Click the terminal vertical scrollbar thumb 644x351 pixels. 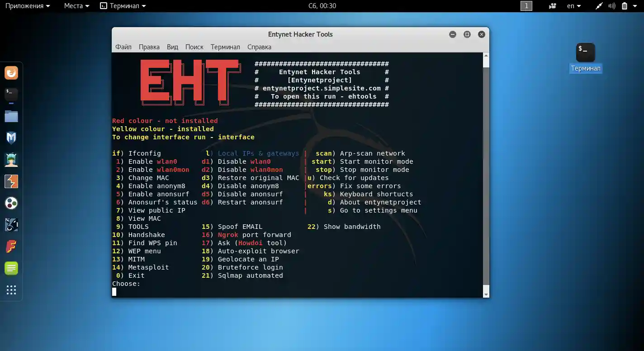pos(486,176)
